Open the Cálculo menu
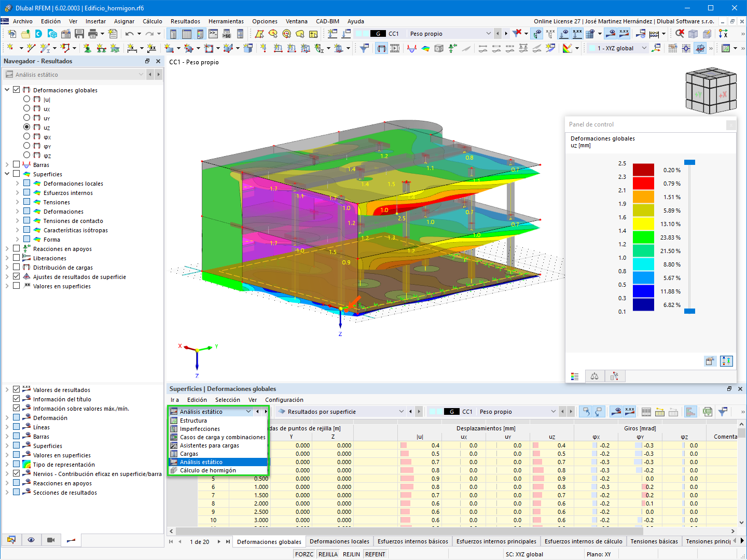The height and width of the screenshot is (560, 747). [x=153, y=21]
